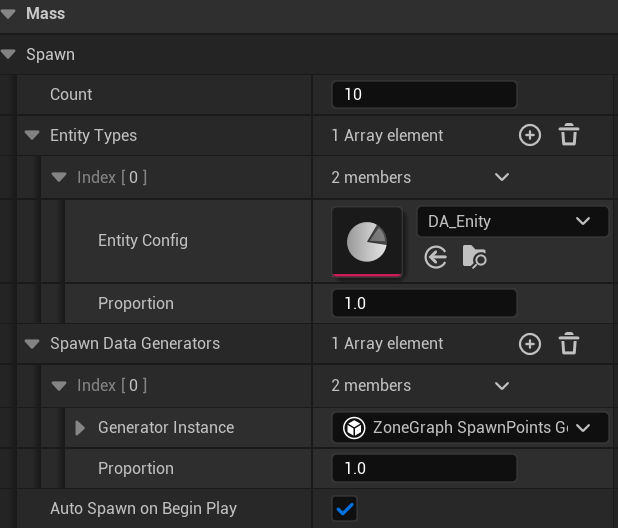Click the DA_Enity asset thumbnail
Screen dimensions: 618x528
coord(367,241)
